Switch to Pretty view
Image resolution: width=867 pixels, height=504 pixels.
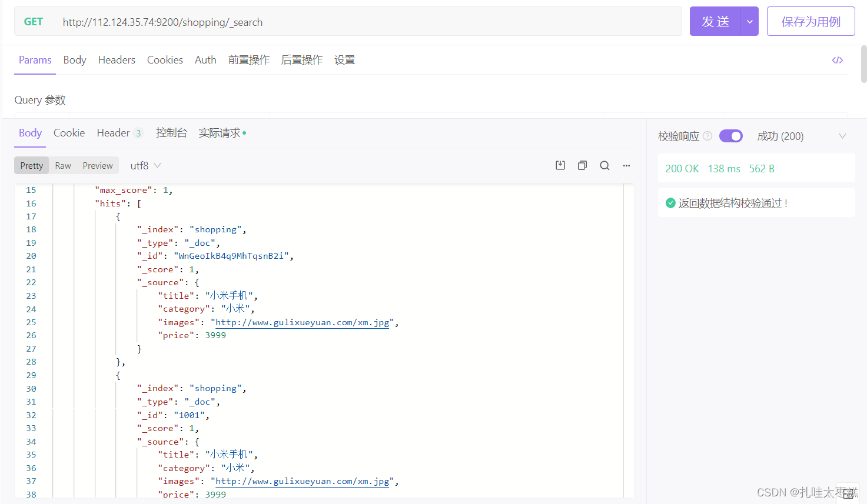pos(32,166)
